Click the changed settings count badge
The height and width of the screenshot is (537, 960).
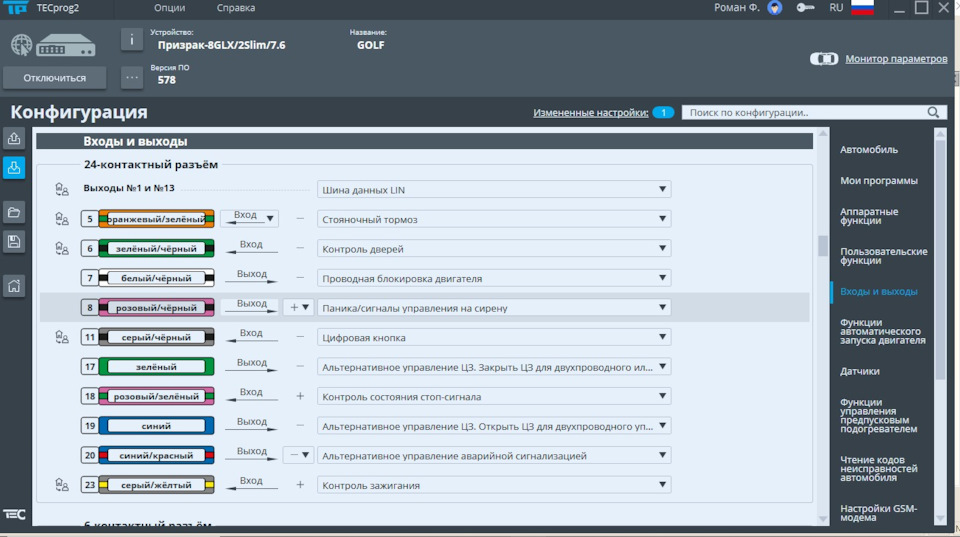pos(663,113)
